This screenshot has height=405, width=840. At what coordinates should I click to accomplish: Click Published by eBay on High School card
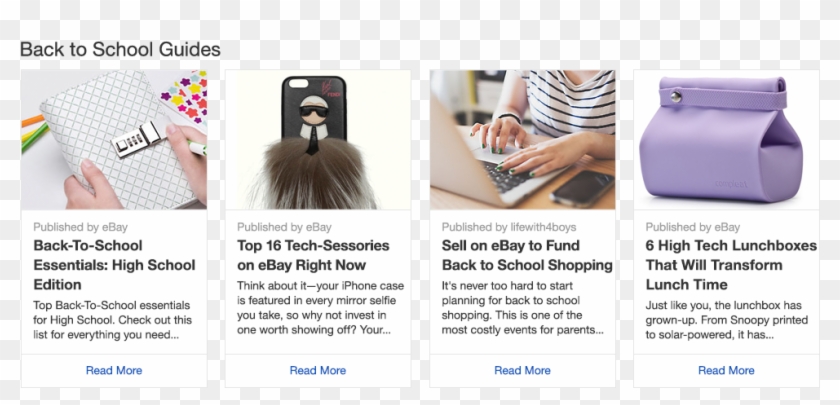pos(80,227)
